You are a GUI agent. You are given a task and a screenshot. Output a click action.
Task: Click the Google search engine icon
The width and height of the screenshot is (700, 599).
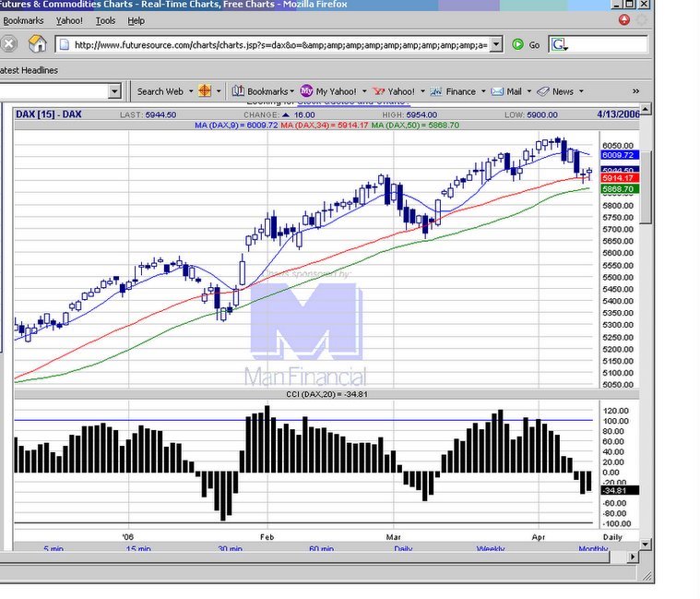click(x=559, y=44)
